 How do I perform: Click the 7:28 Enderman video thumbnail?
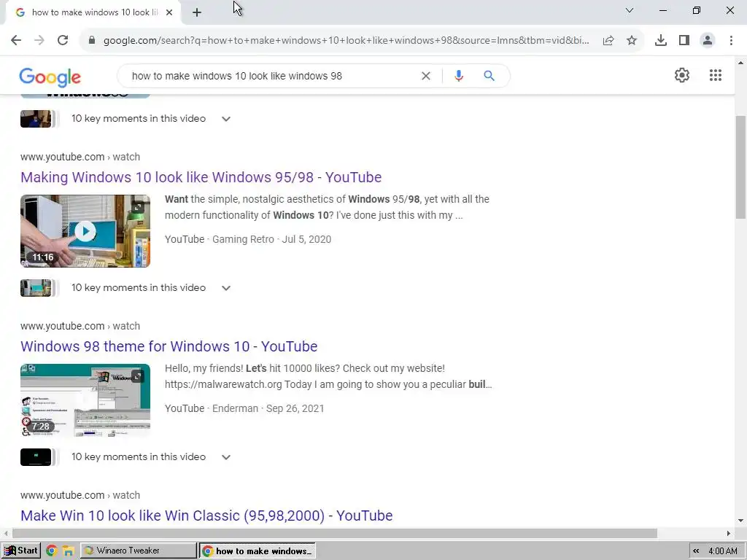click(85, 400)
